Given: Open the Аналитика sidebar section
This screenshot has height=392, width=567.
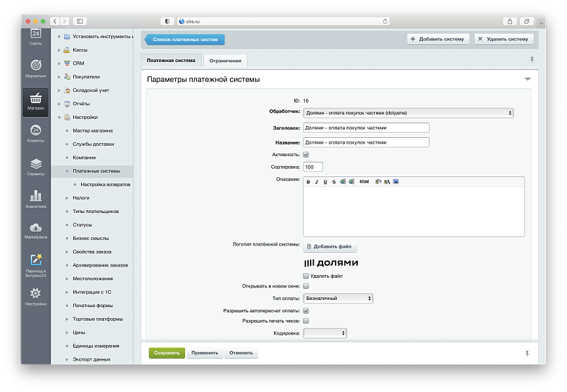Looking at the screenshot, I should click(36, 199).
